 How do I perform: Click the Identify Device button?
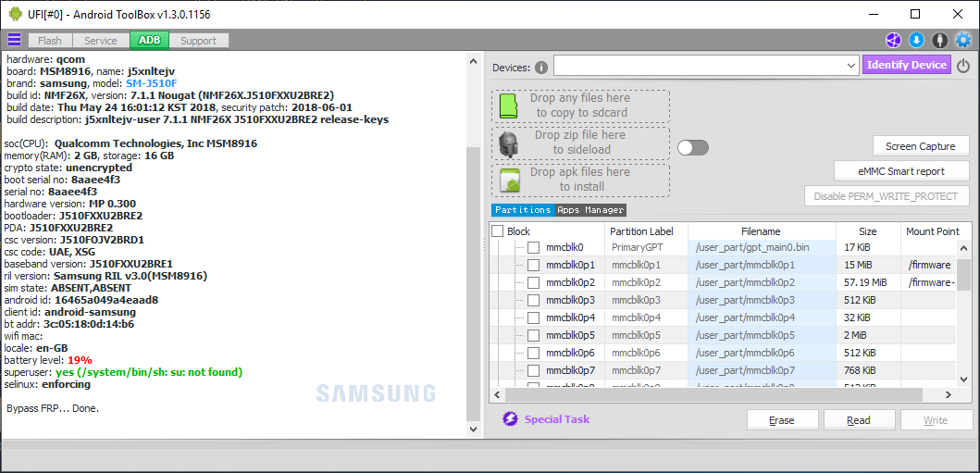click(x=907, y=65)
